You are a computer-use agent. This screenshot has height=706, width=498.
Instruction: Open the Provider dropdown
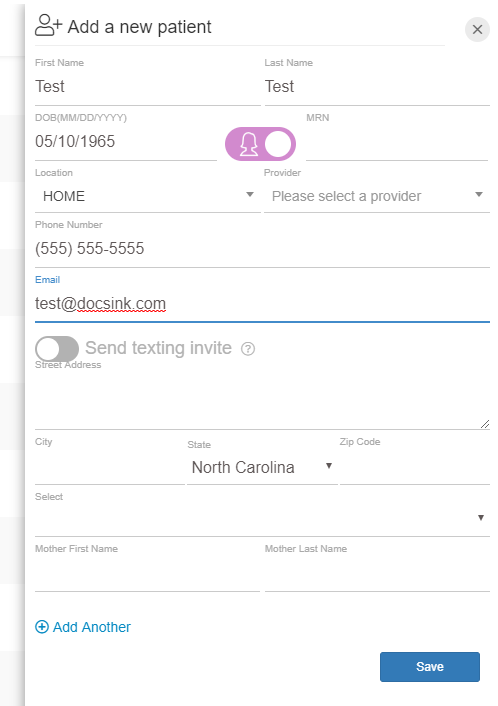point(376,196)
